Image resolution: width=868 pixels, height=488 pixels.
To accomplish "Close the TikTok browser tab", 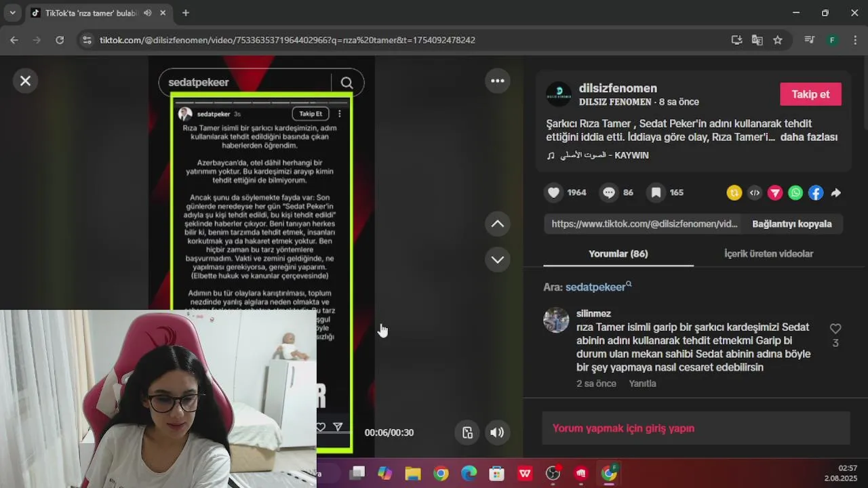I will pos(163,13).
